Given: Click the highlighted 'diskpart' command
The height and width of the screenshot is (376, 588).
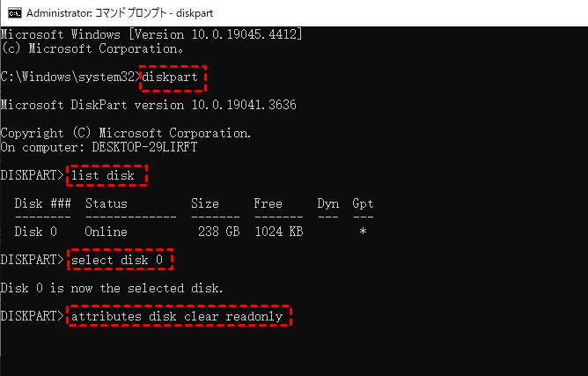Looking at the screenshot, I should [173, 77].
